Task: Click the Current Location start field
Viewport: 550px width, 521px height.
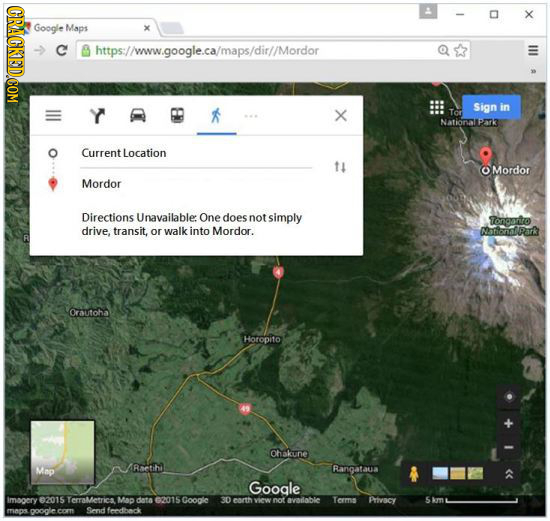Action: point(196,153)
